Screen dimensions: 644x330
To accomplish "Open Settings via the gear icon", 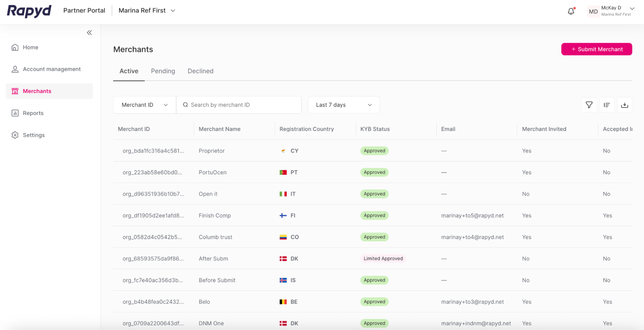I will click(x=15, y=135).
